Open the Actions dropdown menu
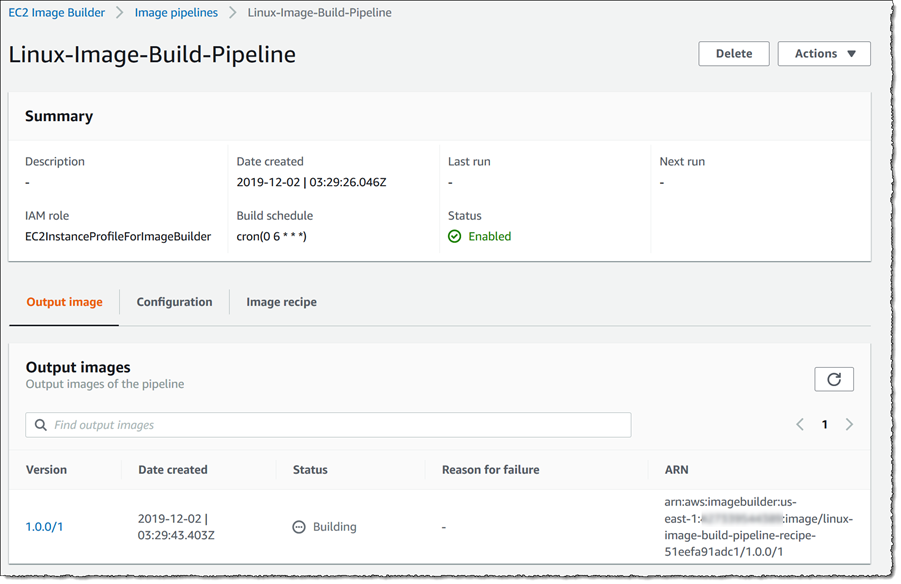Screen dimensions: 901x584 (x=823, y=54)
